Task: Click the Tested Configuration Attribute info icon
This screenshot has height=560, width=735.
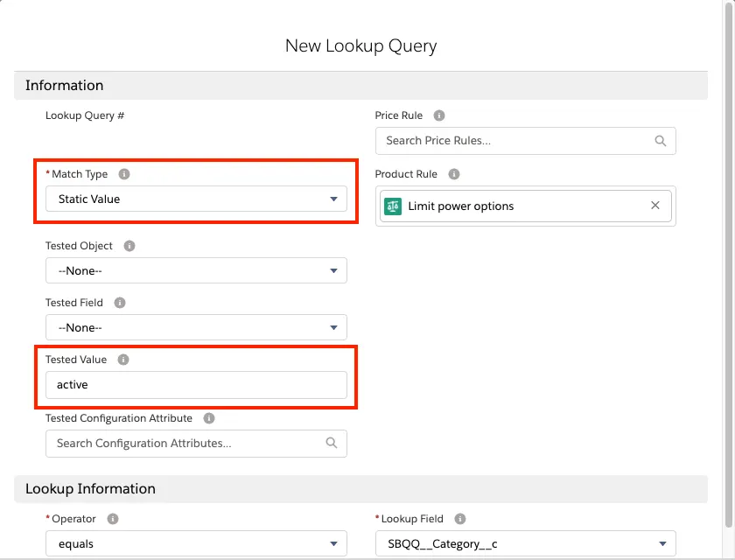Action: pos(209,418)
